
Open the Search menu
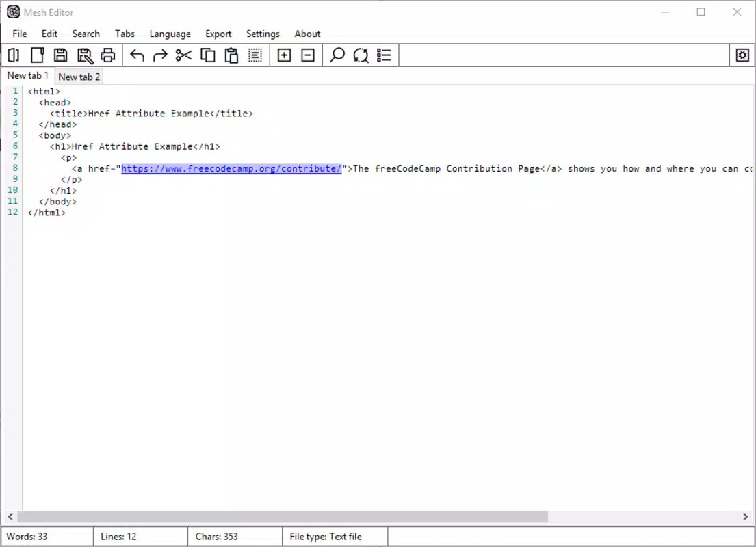tap(86, 34)
